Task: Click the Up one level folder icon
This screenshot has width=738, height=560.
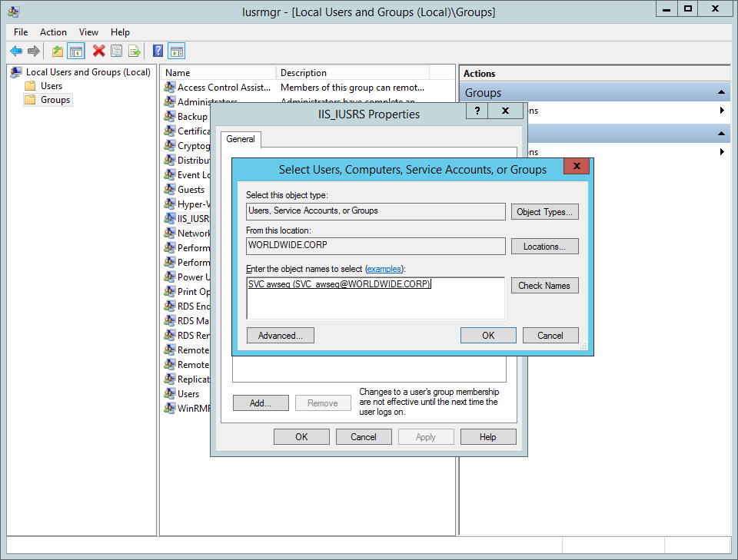Action: (58, 51)
